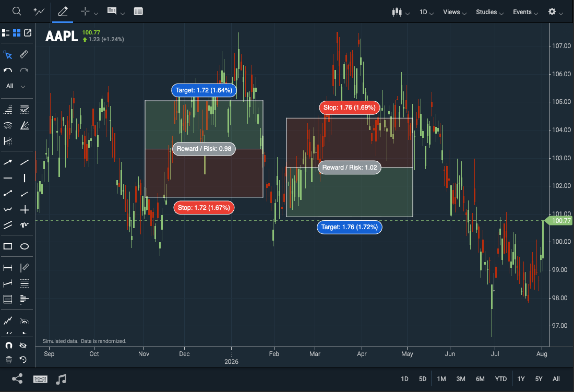Open the symbol search magnifier
The width and height of the screenshot is (574, 392).
click(x=17, y=11)
